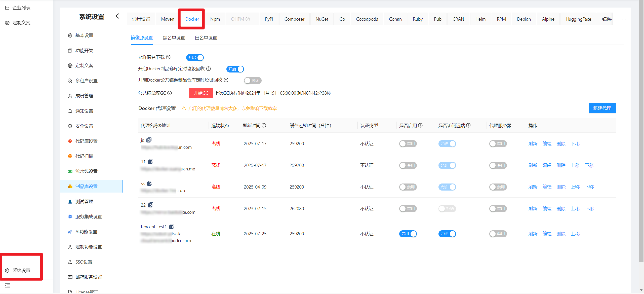The height and width of the screenshot is (294, 644).
Task: Open 测试管理 settings
Action: [84, 201]
